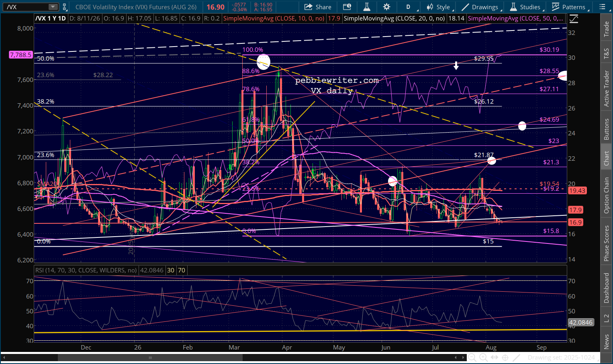Click the B: 16.90 bid quote

[x=264, y=4]
